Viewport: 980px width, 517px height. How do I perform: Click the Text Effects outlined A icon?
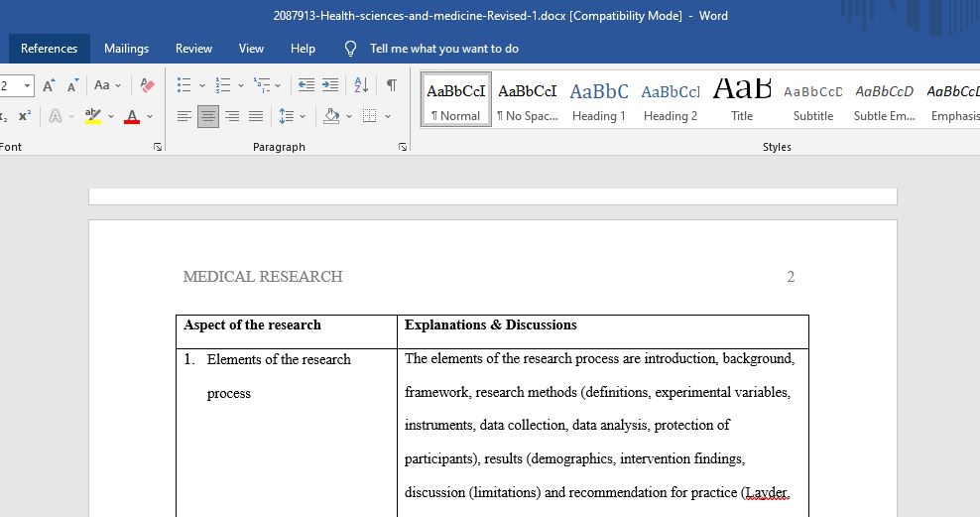click(56, 116)
